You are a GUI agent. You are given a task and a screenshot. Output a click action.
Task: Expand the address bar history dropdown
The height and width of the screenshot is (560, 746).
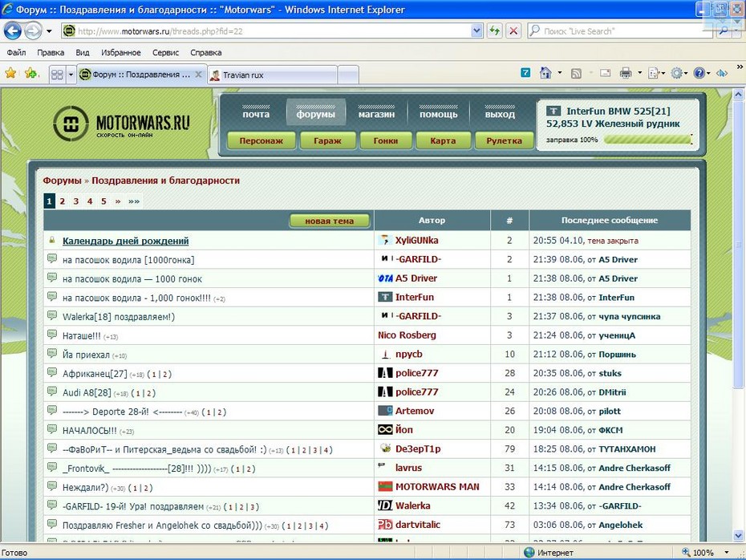[x=476, y=30]
